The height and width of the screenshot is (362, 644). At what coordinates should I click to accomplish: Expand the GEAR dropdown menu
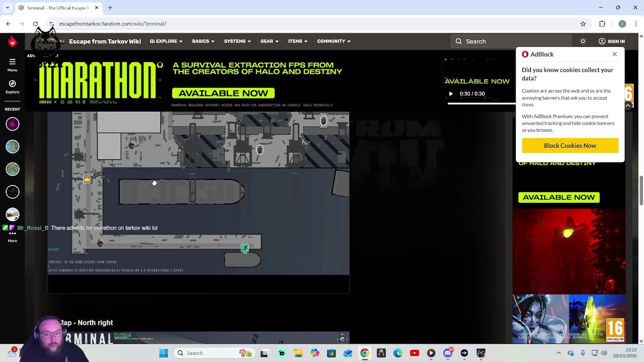click(x=269, y=41)
